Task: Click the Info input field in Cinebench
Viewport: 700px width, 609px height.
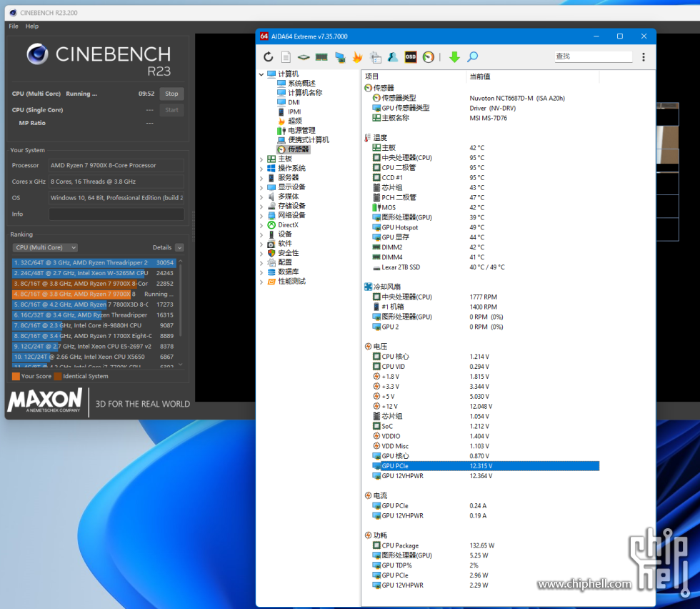Action: [116, 214]
